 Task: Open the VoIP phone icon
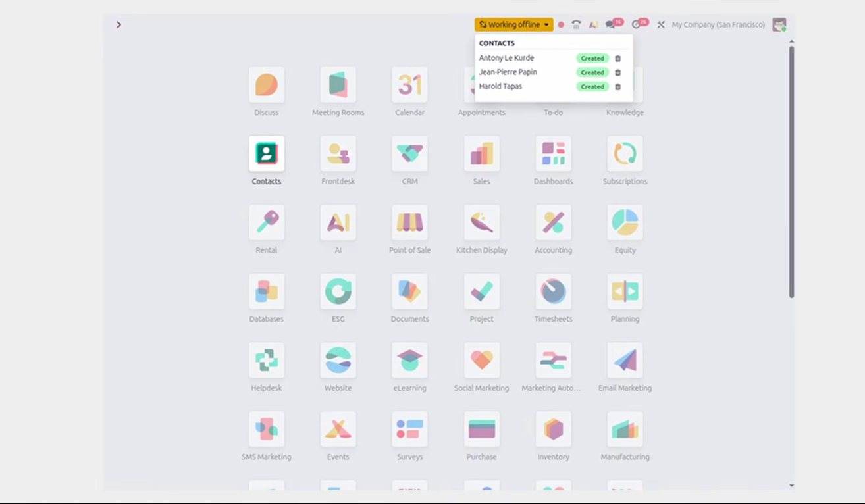577,25
